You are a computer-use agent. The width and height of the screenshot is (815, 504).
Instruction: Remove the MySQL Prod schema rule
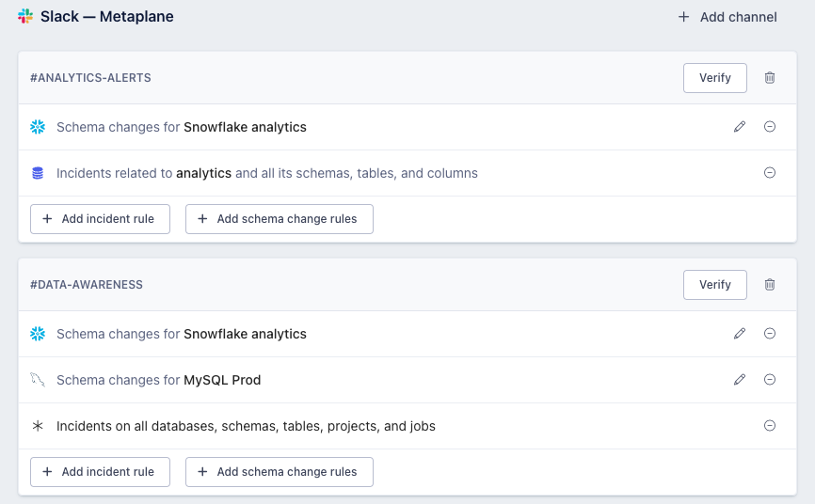pos(770,380)
